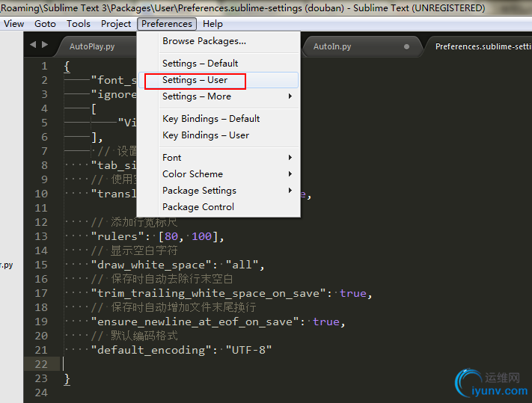Viewport: 532px width, 403px height.
Task: Open the View menu
Action: (x=14, y=24)
